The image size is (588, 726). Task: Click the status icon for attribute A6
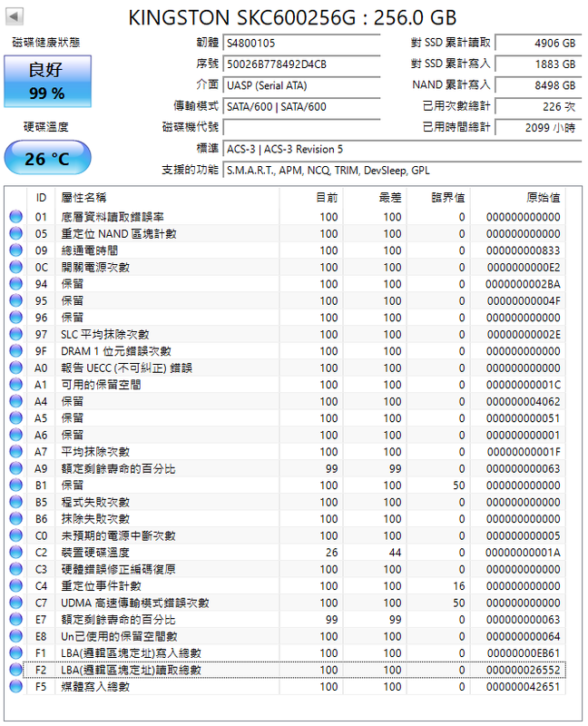tap(15, 435)
